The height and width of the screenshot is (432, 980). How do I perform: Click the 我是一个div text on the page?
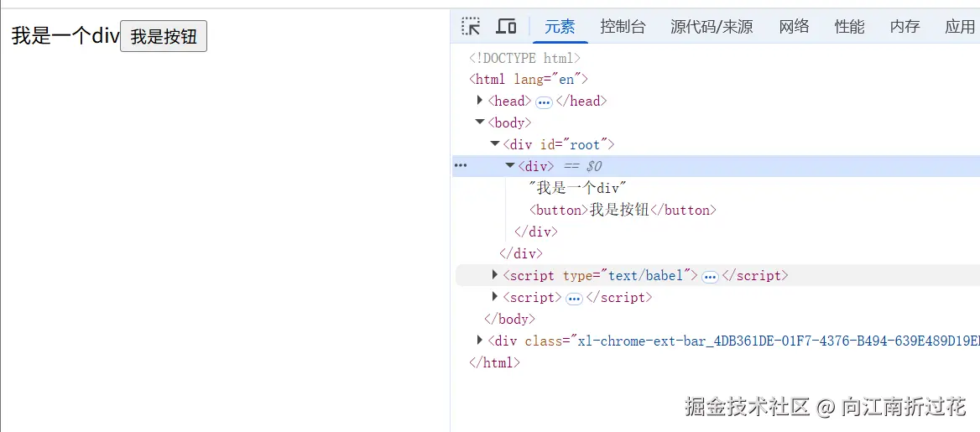[x=65, y=37]
